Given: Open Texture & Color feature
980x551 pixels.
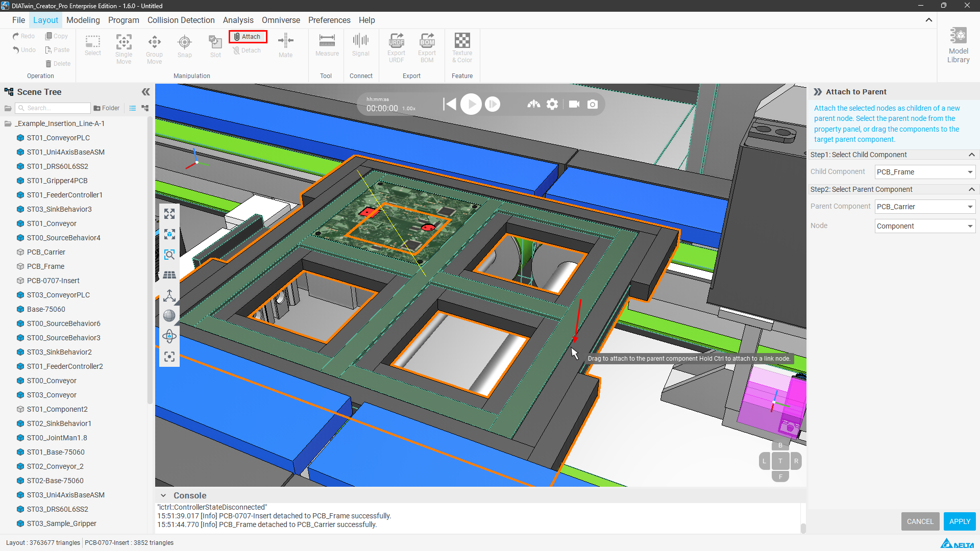Looking at the screenshot, I should pos(462,48).
